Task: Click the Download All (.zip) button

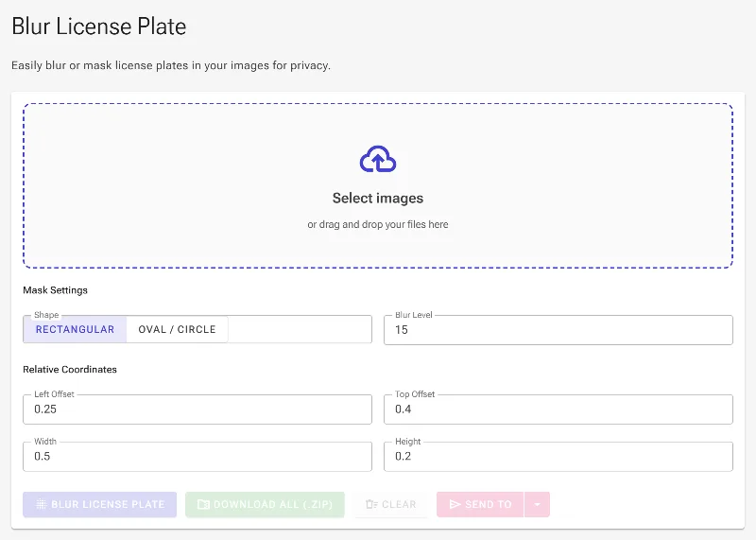Action: (265, 504)
